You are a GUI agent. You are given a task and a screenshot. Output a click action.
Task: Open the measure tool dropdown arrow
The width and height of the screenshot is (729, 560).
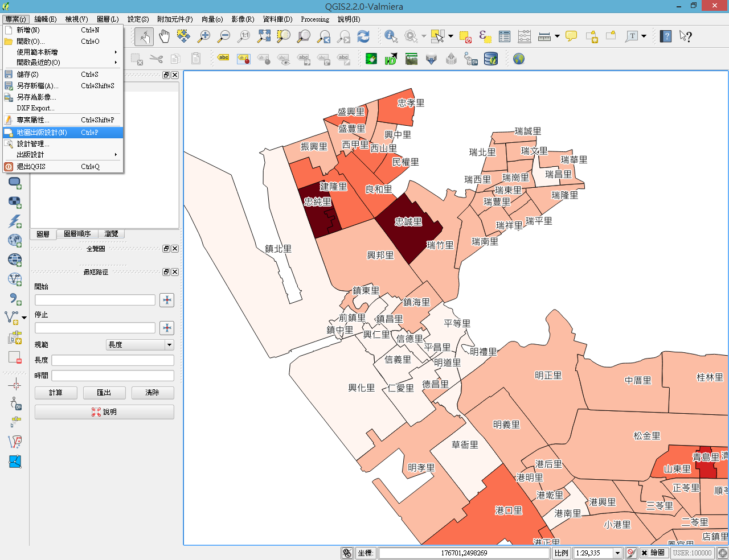point(557,36)
